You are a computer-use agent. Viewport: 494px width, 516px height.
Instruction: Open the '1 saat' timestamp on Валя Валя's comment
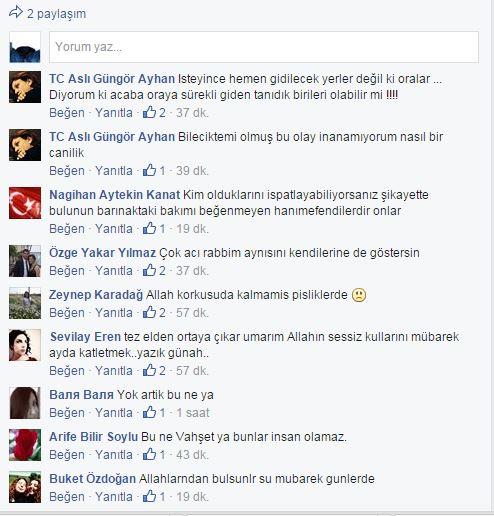pos(193,413)
